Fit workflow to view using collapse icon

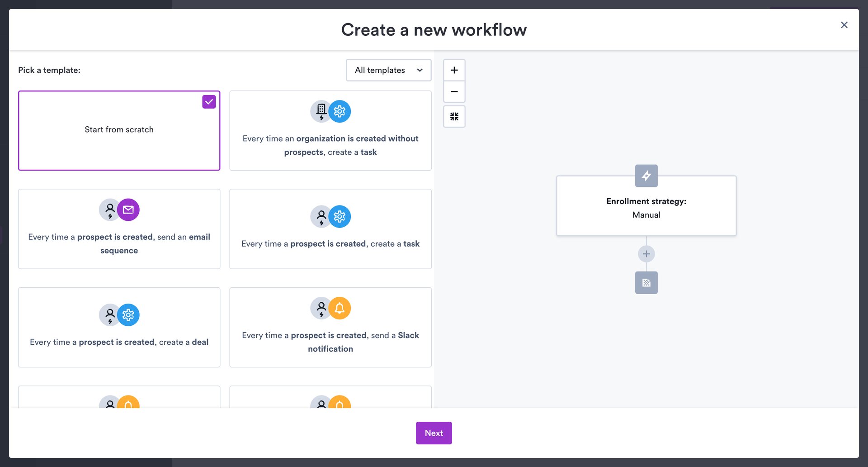click(454, 116)
